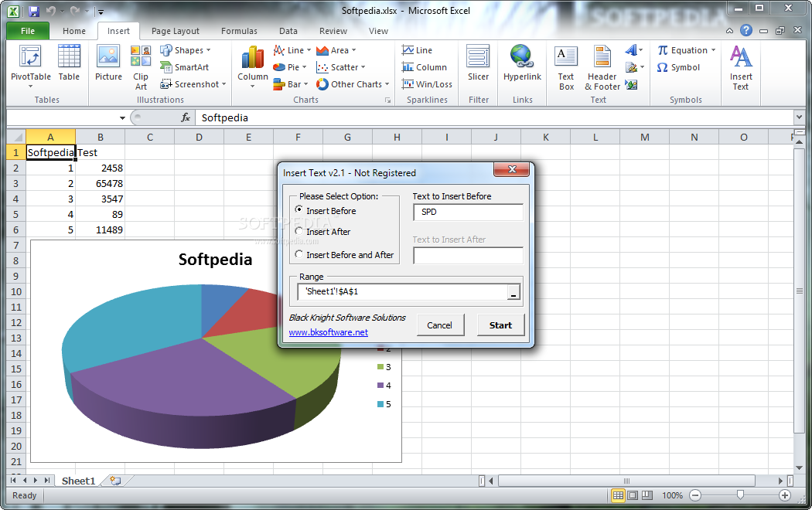Expand the Bar chart menu
Image resolution: width=812 pixels, height=510 pixels.
coord(291,84)
